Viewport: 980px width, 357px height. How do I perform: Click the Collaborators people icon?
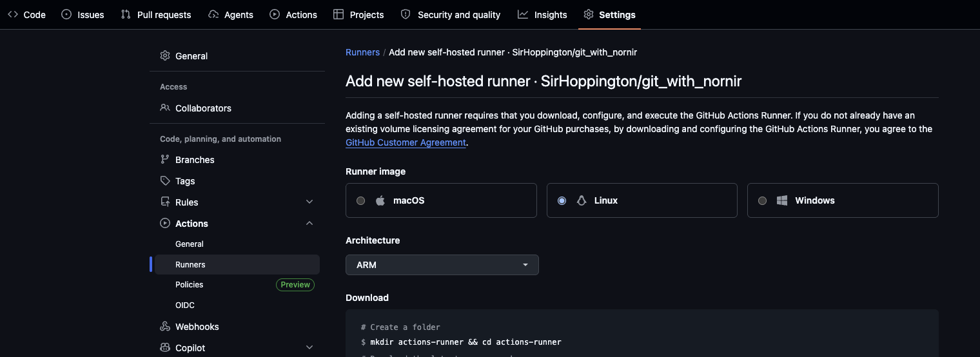coord(165,108)
